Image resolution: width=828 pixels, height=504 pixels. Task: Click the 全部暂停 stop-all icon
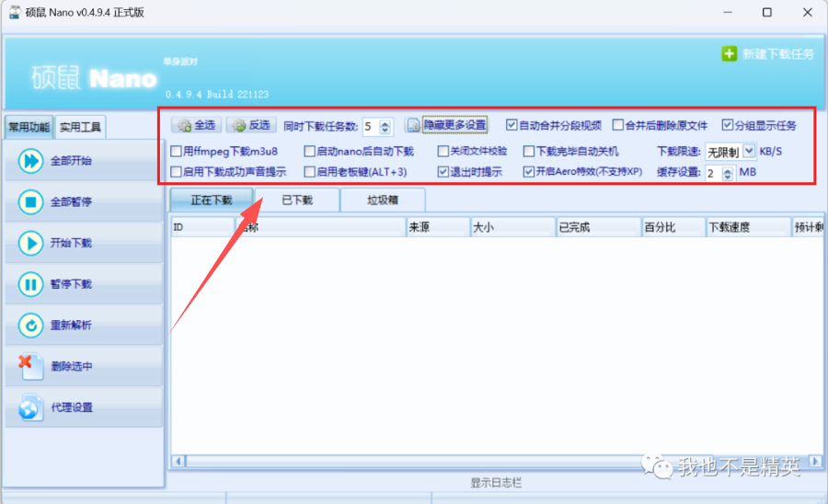[x=30, y=202]
